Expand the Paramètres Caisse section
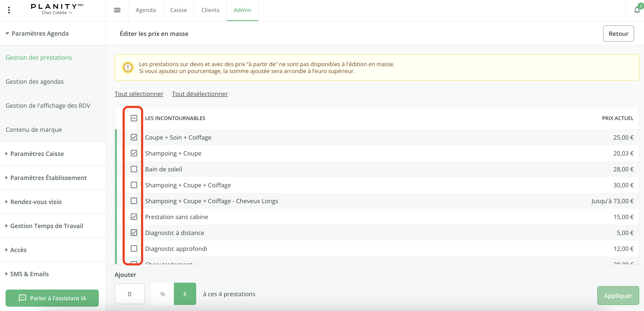This screenshot has width=644, height=311. [37, 154]
